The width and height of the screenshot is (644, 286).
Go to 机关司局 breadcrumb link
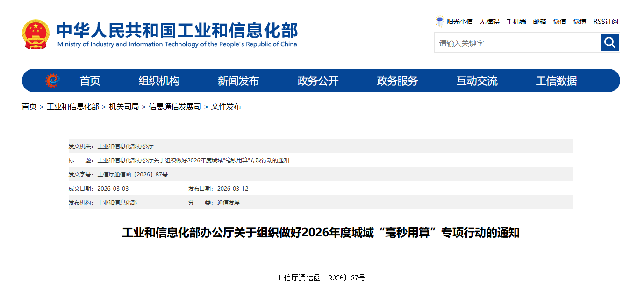point(124,106)
